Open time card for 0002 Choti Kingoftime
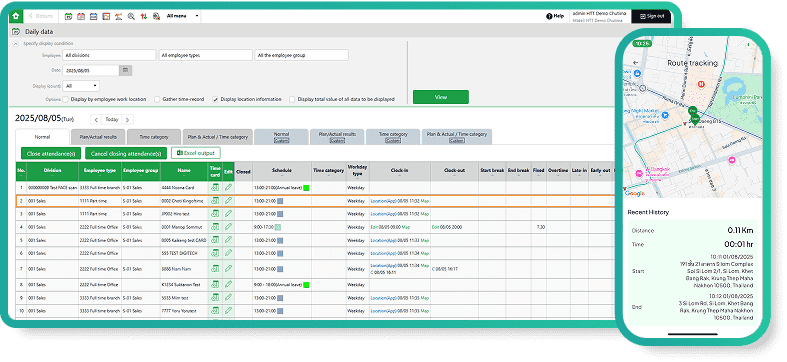Image resolution: width=787 pixels, height=362 pixels. pyautogui.click(x=215, y=200)
